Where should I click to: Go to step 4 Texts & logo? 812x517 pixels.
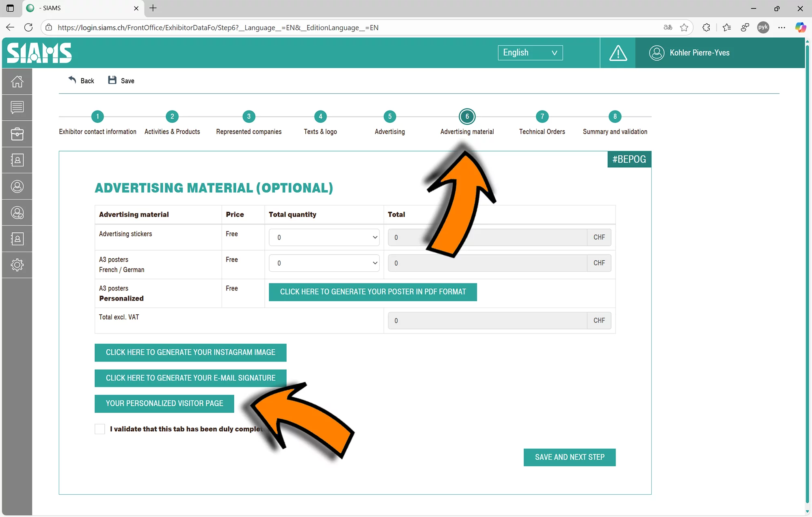point(320,117)
